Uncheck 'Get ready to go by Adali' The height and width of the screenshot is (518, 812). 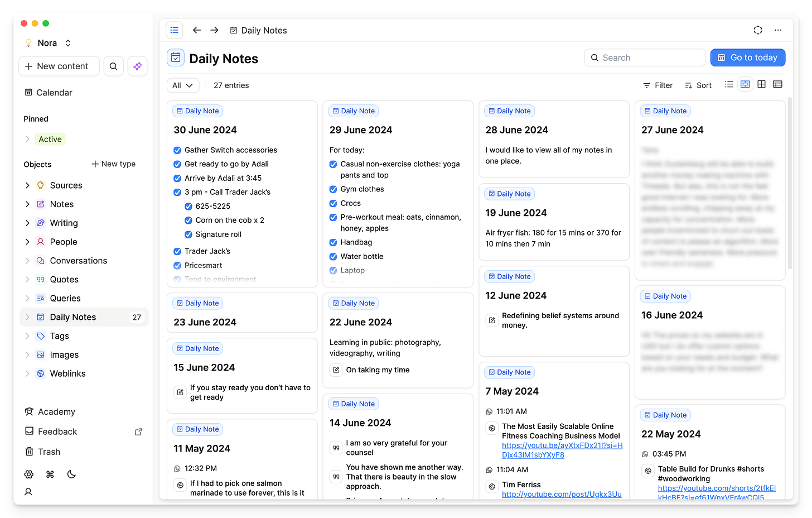pos(177,164)
